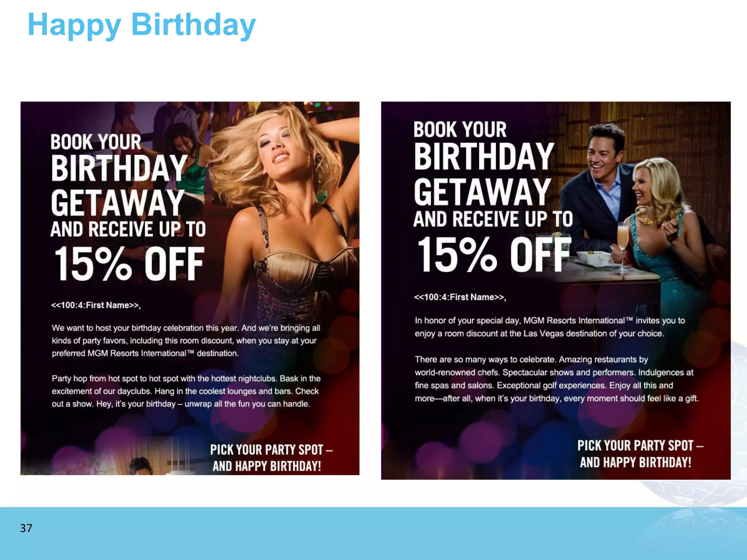
Task: Click right 'PICK YOUR PARTY SPOT' text
Action: tap(640, 446)
